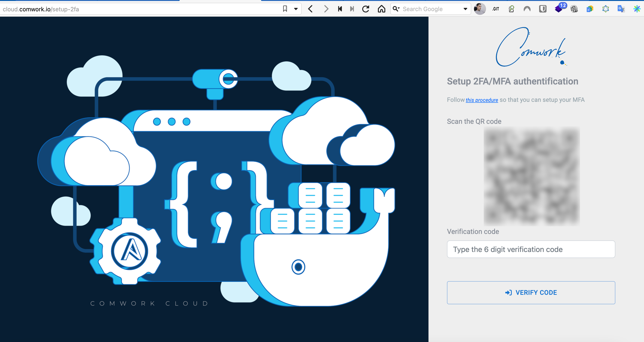Focus the 6 digit verification code field
Screen dimensions: 644x342
(x=531, y=249)
